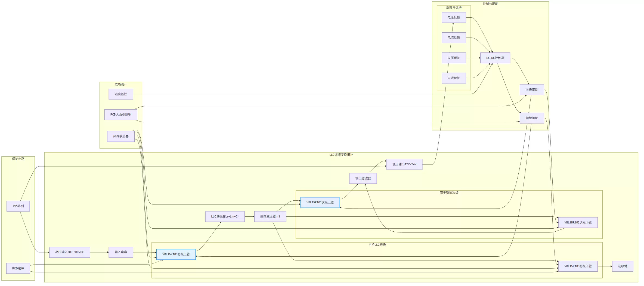Select the 初级地 node
644x286 pixels.
tap(623, 266)
